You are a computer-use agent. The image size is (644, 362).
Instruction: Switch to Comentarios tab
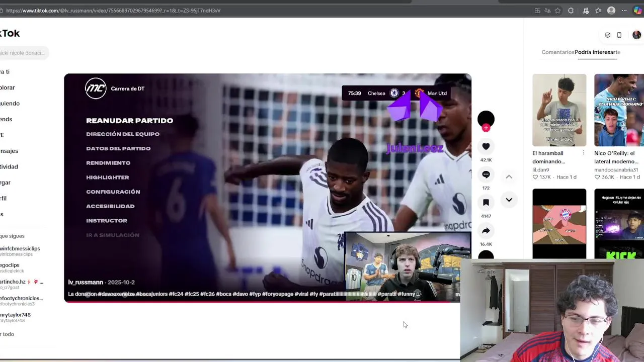[557, 52]
